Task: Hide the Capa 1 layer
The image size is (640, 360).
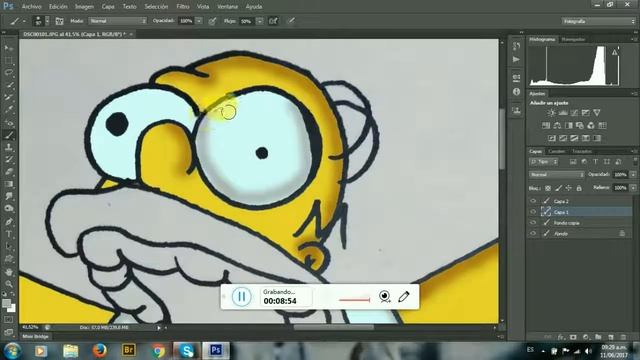Action: tap(533, 212)
